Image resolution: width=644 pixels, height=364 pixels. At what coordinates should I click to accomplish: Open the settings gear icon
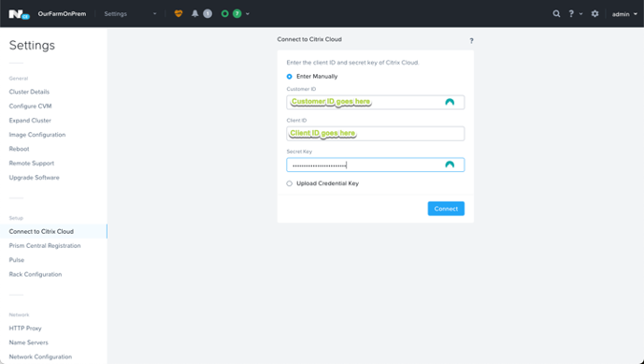594,14
